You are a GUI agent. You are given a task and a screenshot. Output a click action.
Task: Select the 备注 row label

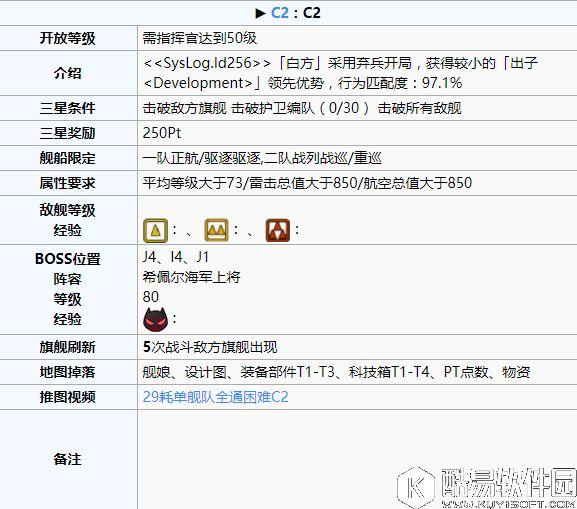(x=68, y=459)
